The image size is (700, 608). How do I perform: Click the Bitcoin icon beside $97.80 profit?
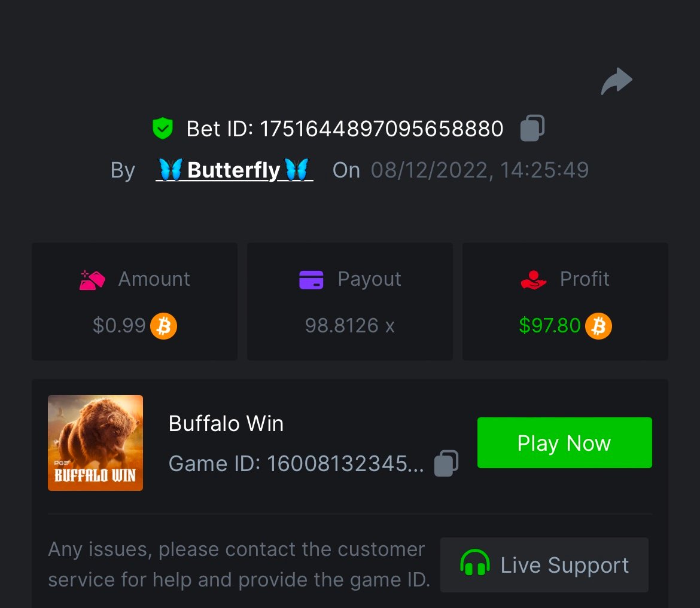pos(598,326)
